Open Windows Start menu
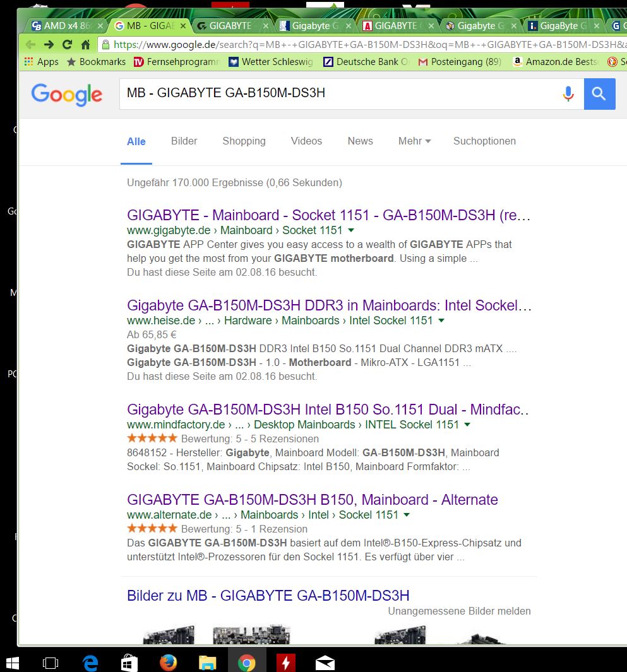This screenshot has height=672, width=627. (x=12, y=663)
